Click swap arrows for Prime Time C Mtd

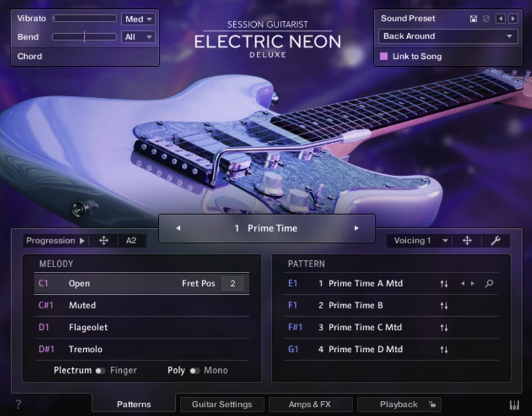444,327
